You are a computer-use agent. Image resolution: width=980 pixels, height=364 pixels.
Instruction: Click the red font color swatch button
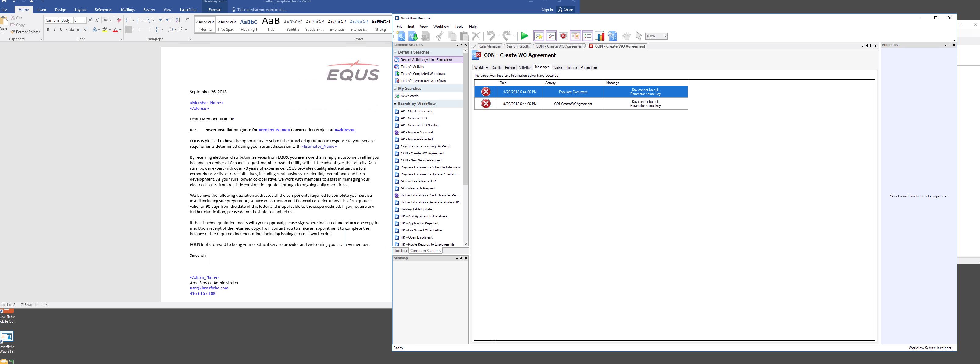(115, 30)
